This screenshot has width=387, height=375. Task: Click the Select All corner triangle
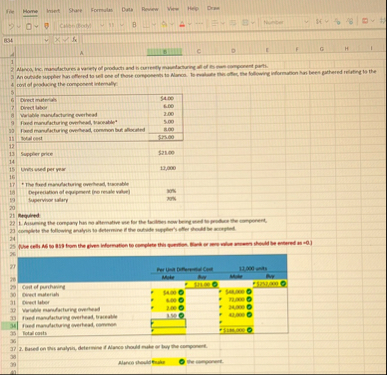point(13,54)
